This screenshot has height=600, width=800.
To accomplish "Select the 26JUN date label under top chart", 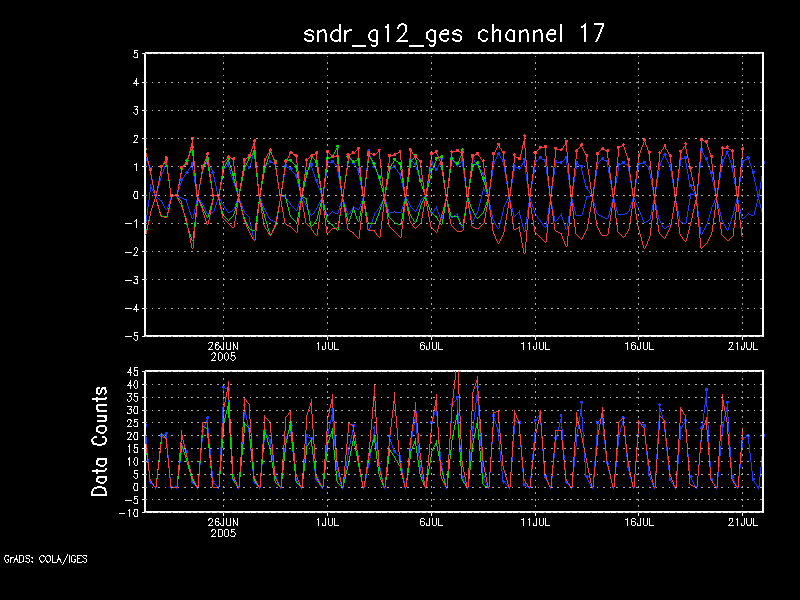I will 222,345.
